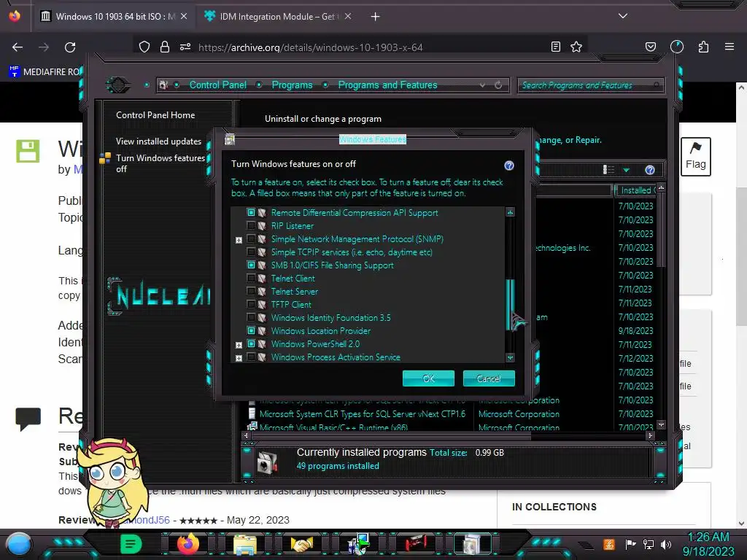Open the Firefox hamburger application menu

click(x=729, y=47)
